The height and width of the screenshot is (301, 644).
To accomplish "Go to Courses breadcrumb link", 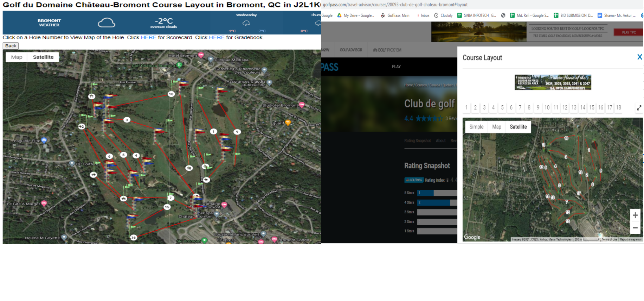I will [421, 85].
